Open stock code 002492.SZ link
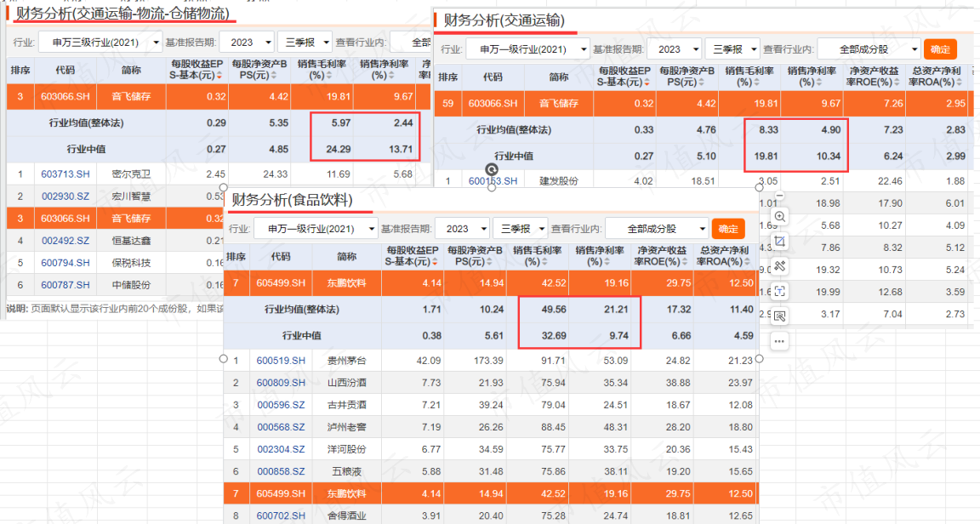Screen dimensions: 980x524 pyautogui.click(x=65, y=241)
